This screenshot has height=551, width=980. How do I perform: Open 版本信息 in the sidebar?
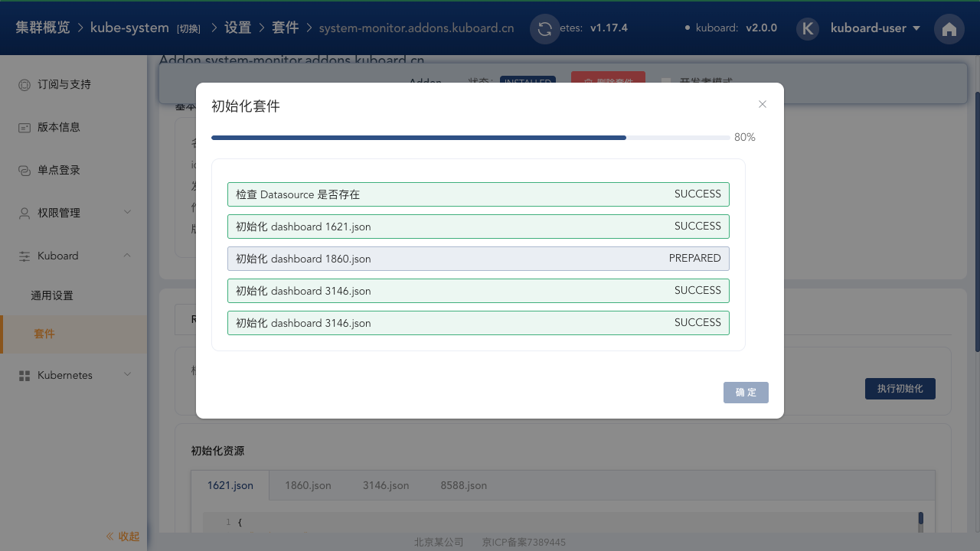click(59, 127)
